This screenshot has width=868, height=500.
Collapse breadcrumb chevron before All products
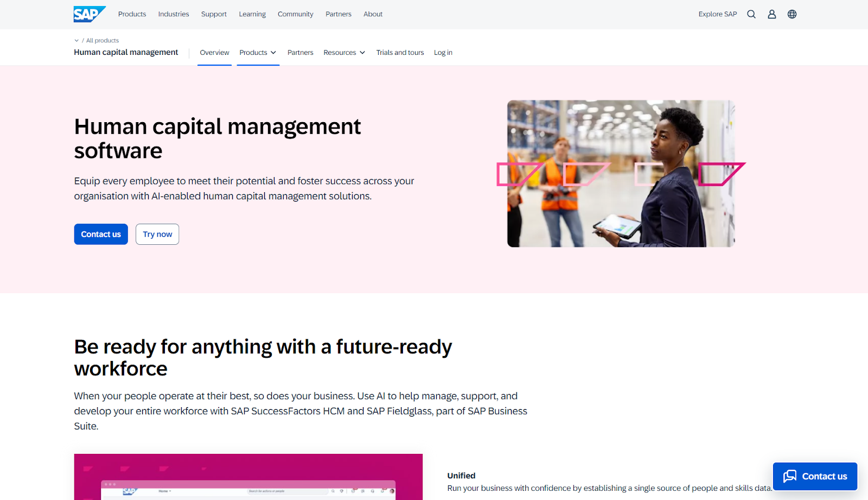click(x=76, y=41)
